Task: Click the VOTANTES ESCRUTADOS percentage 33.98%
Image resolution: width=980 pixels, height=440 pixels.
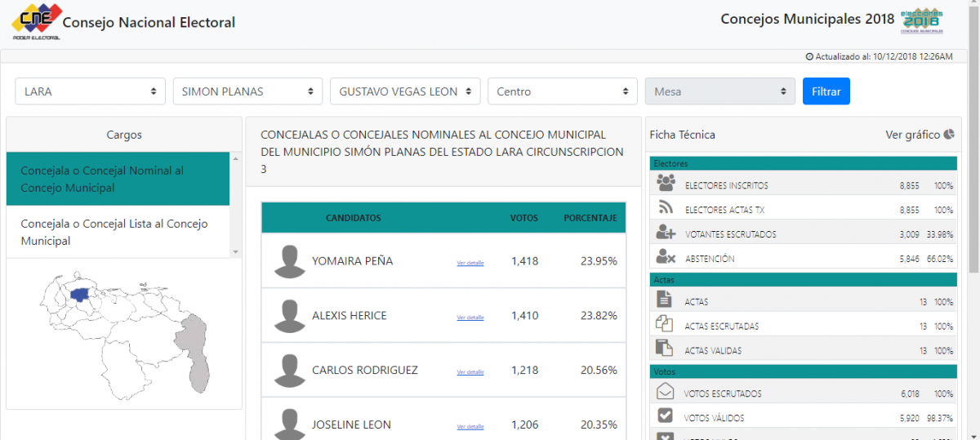Action: pos(939,234)
